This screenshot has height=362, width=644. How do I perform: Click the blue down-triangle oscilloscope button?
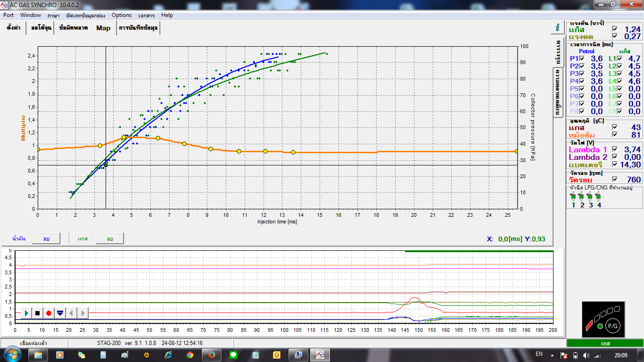click(60, 313)
